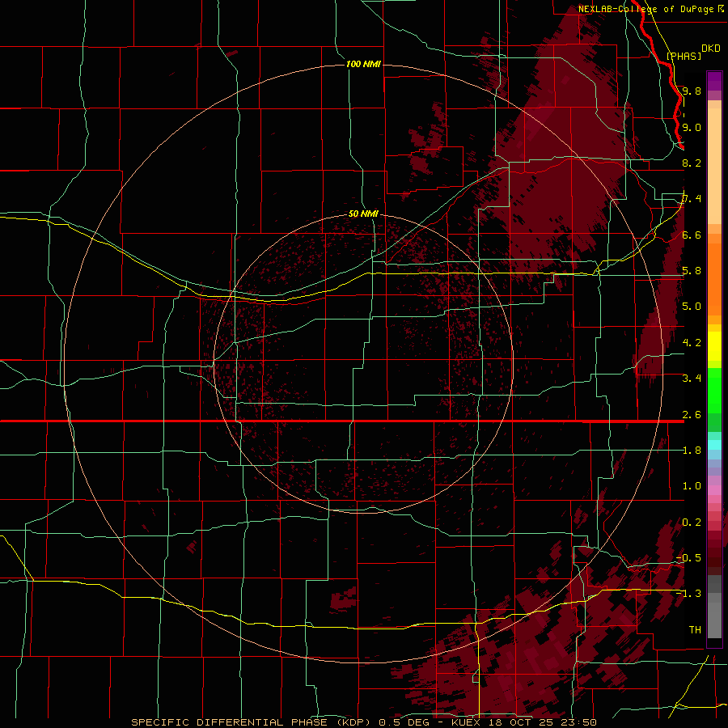Click the 9.0 scale value
This screenshot has width=728, height=728.
coord(692,127)
